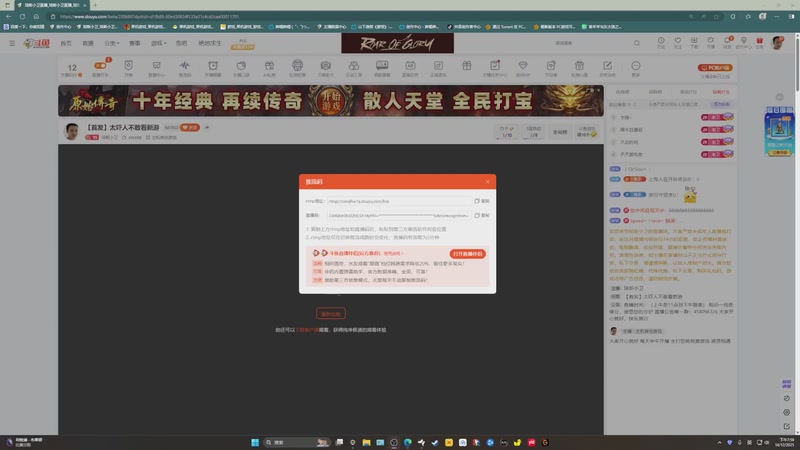Switch to the 钻粉 tab in rank panel
This screenshot has width=800, height=450.
pos(721,92)
